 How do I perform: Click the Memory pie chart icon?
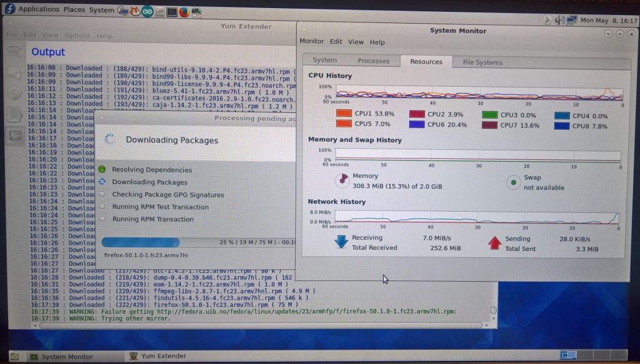(x=342, y=180)
